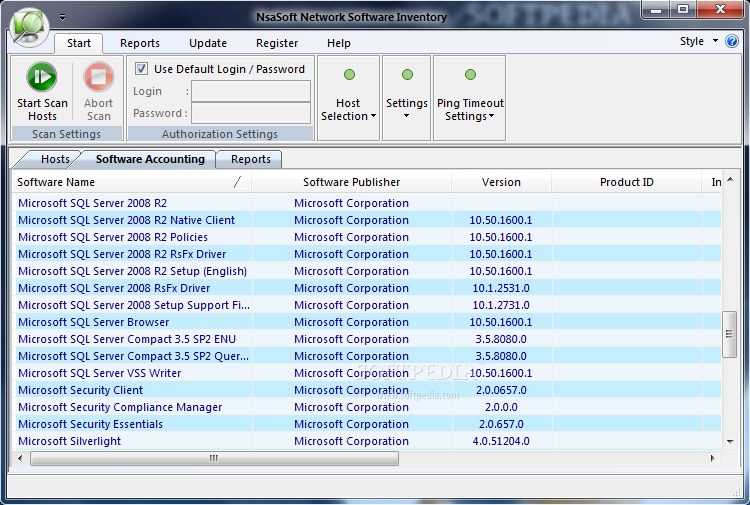Open the Update ribbon tab
The image size is (750, 505).
pyautogui.click(x=208, y=43)
